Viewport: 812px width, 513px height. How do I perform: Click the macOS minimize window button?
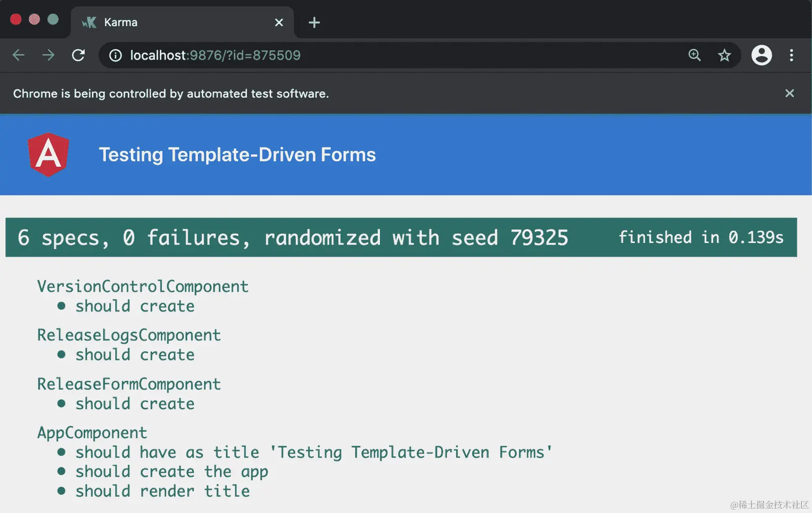[x=34, y=19]
